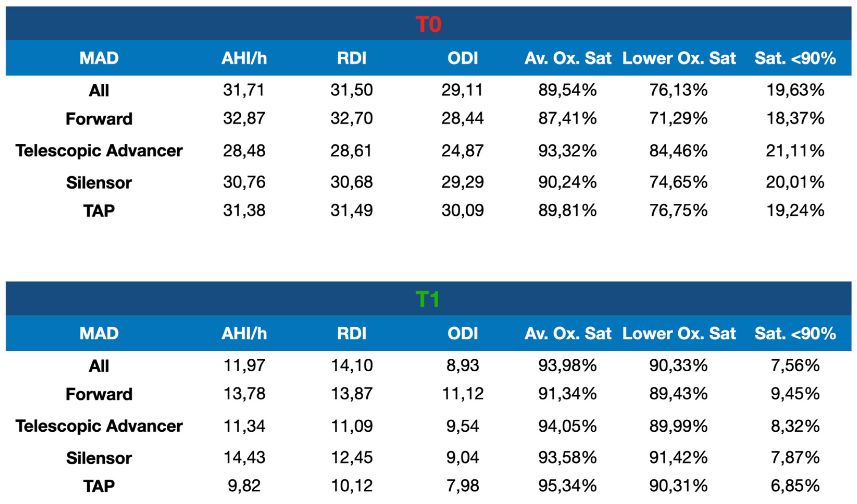Click the TAP row label in T0 table

click(x=99, y=211)
